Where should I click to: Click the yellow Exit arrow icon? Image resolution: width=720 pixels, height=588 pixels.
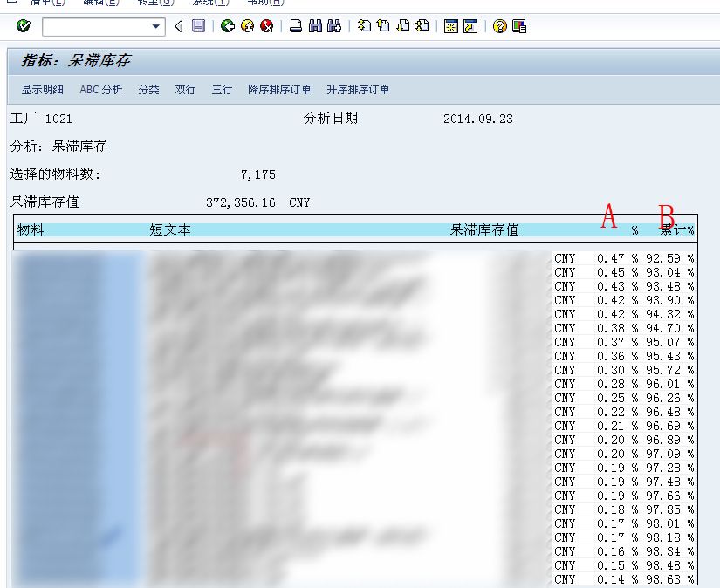[247, 27]
